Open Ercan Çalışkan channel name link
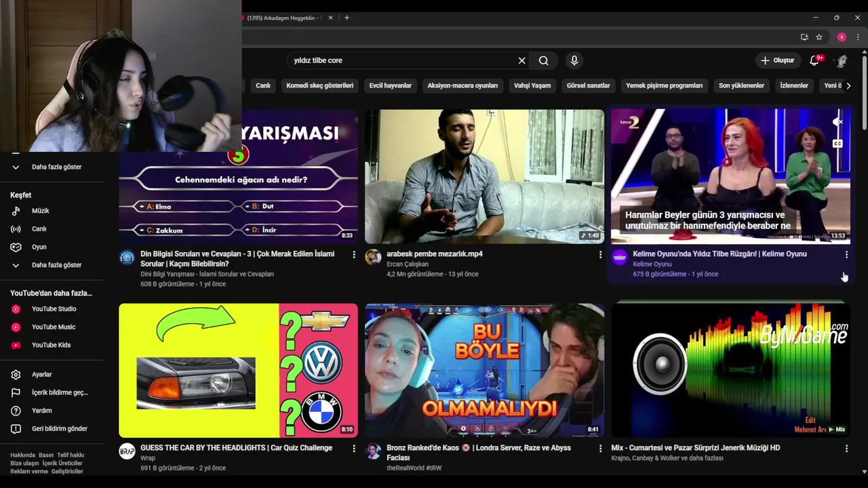Image resolution: width=868 pixels, height=488 pixels. 408,264
